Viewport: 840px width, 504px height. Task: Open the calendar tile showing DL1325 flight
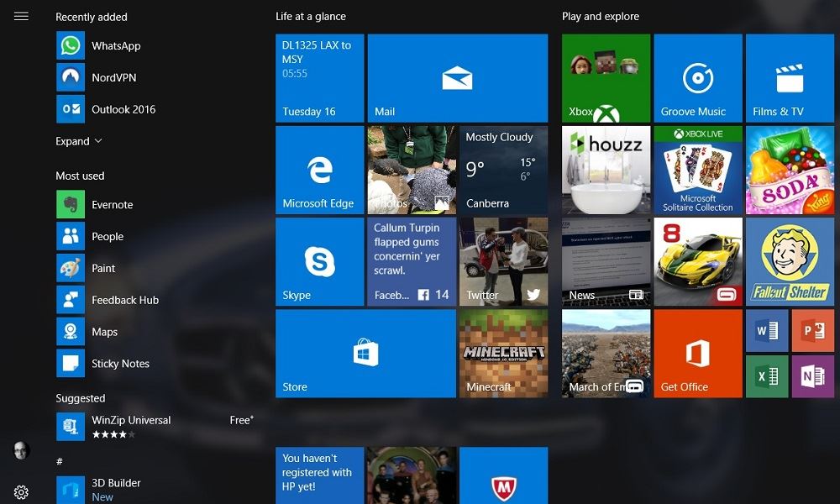point(320,78)
